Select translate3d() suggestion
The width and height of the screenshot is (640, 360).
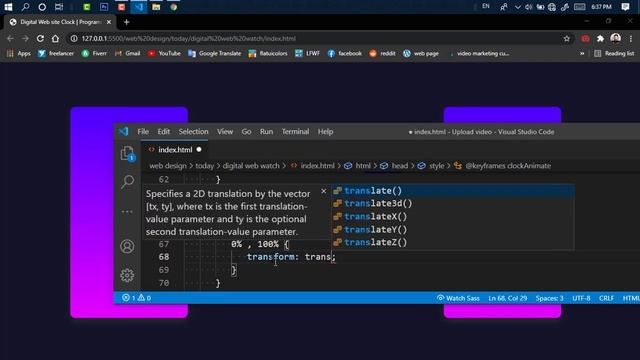pyautogui.click(x=452, y=203)
